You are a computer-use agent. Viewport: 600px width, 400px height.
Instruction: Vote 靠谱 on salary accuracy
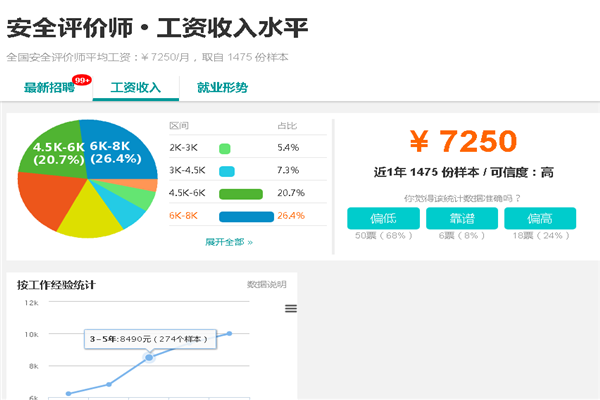pyautogui.click(x=462, y=218)
